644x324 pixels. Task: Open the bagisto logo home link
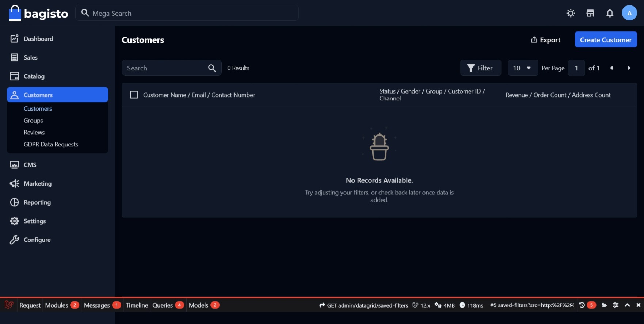point(38,13)
